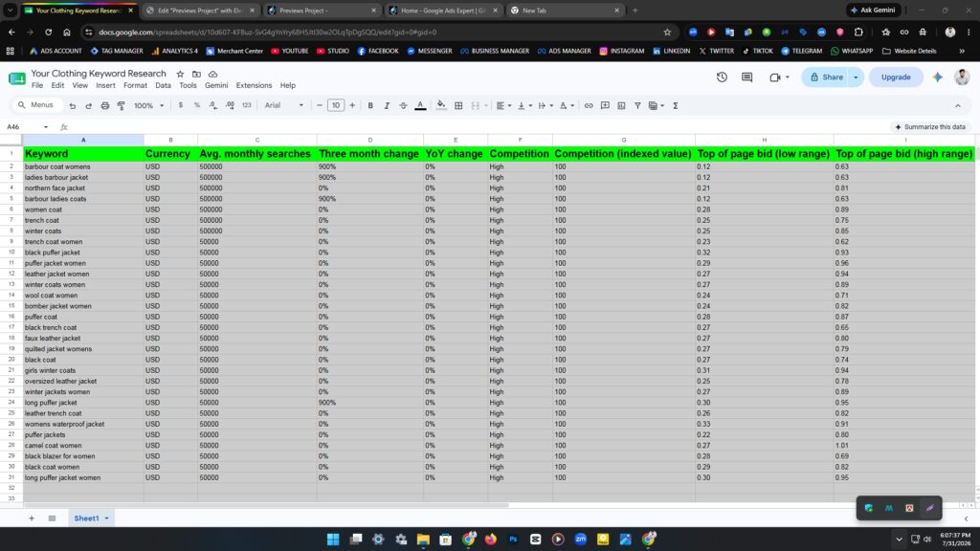Screen dimensions: 980x551
Task: Open filter views dropdown
Action: click(657, 105)
